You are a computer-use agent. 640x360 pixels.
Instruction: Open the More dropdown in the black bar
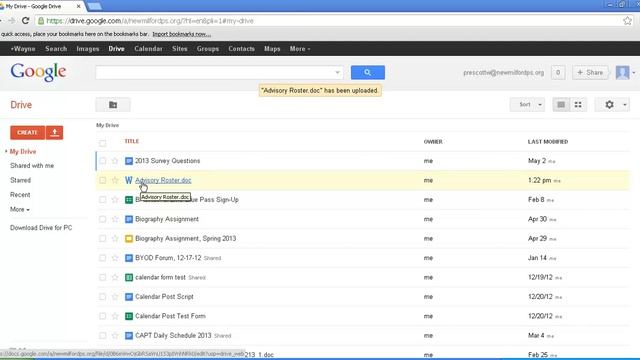coord(300,49)
